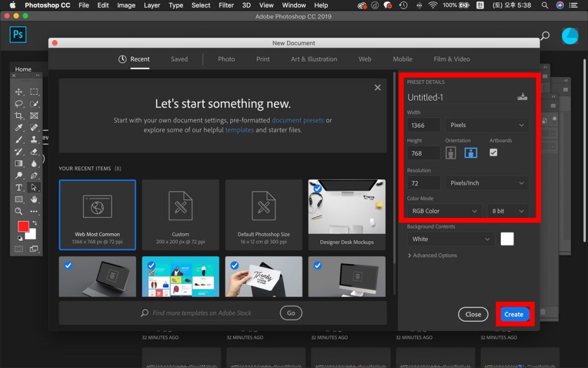Select the Gradient tool
Viewport: 588px width, 368px height.
(x=18, y=163)
